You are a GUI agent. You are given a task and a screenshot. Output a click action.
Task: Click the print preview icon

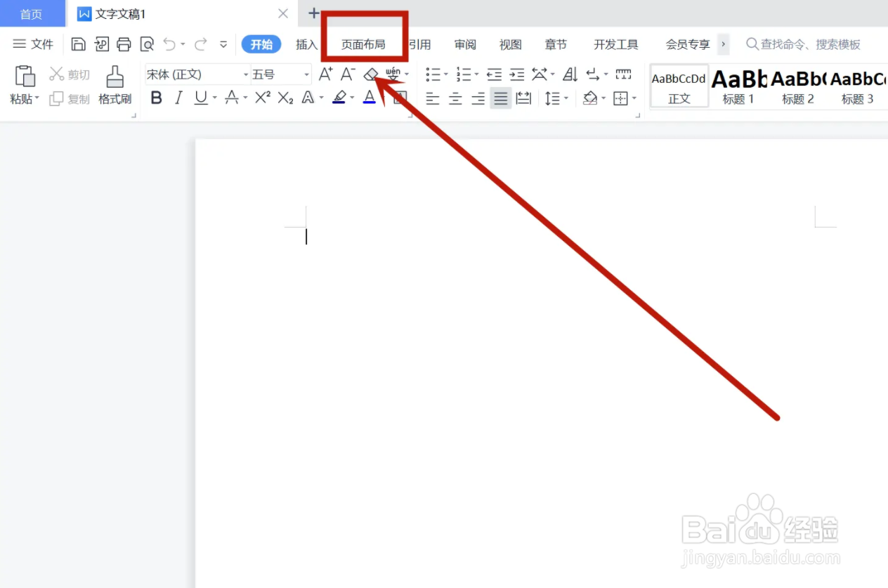pyautogui.click(x=147, y=44)
